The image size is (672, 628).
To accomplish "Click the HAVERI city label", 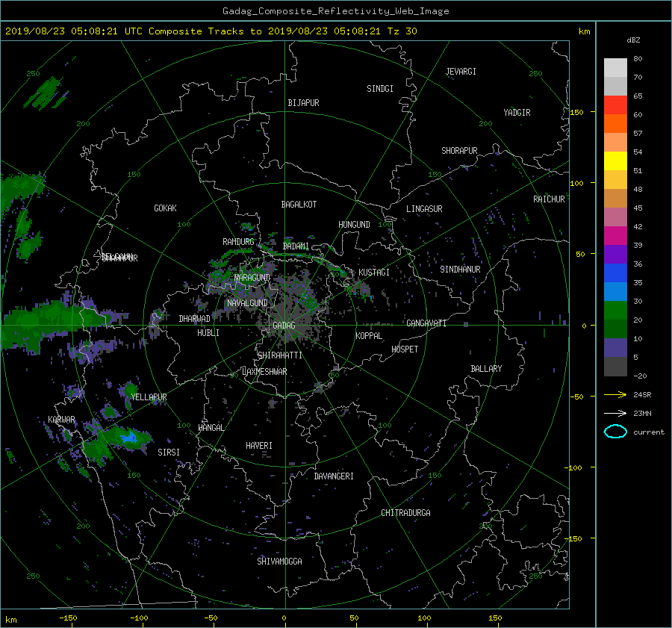I will pos(259,446).
